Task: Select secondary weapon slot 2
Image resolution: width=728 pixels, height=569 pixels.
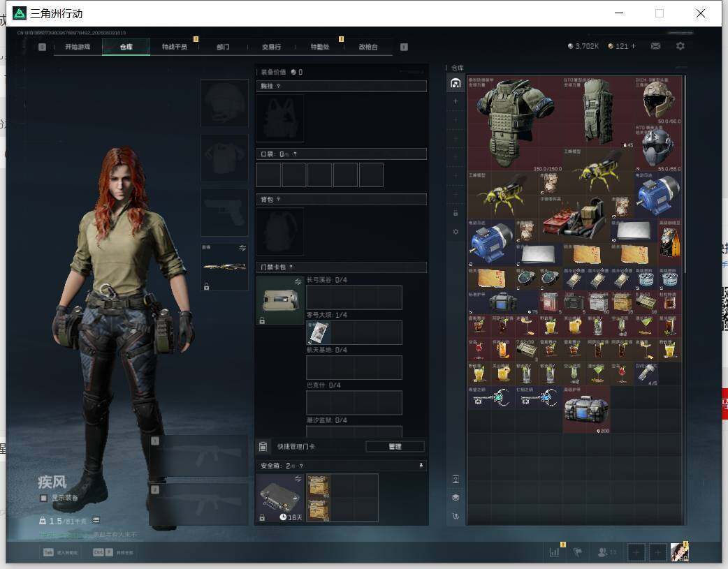Action: click(198, 504)
